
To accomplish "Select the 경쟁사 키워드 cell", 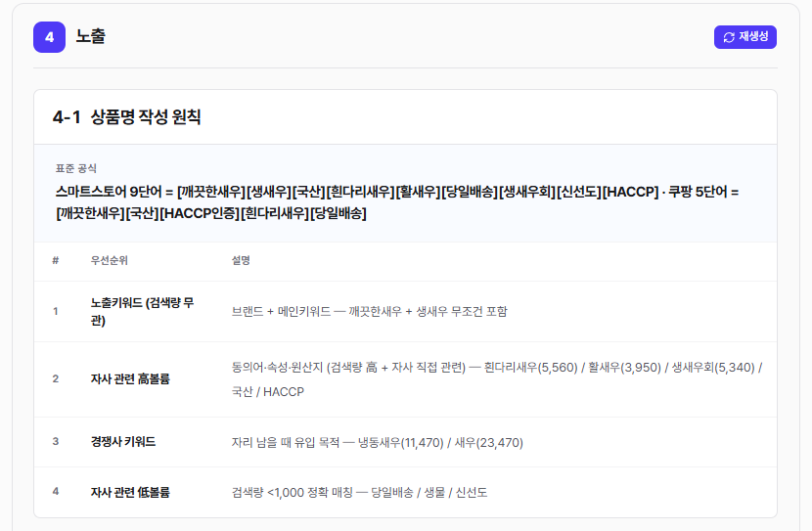I will (123, 442).
